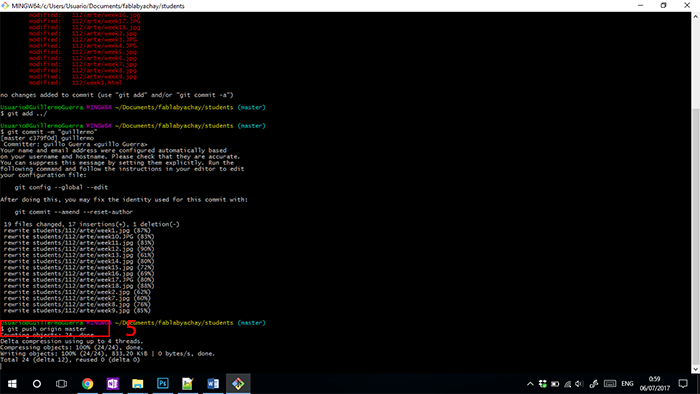Open the Git Bash title bar icon menu

point(5,6)
